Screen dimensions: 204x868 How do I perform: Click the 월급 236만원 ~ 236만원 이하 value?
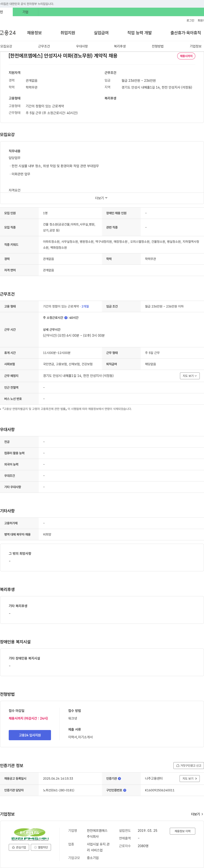[164, 306]
